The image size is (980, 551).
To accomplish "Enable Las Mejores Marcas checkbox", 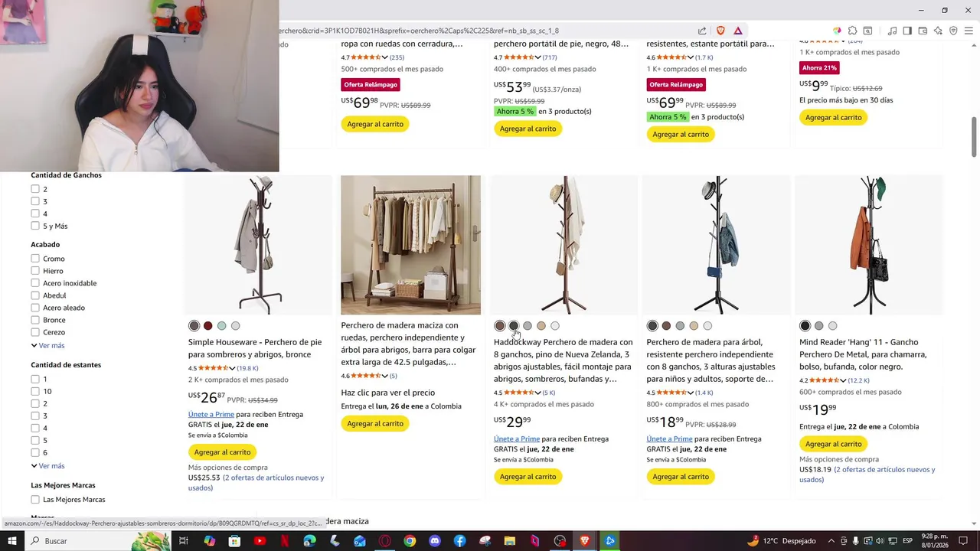I will tap(35, 500).
